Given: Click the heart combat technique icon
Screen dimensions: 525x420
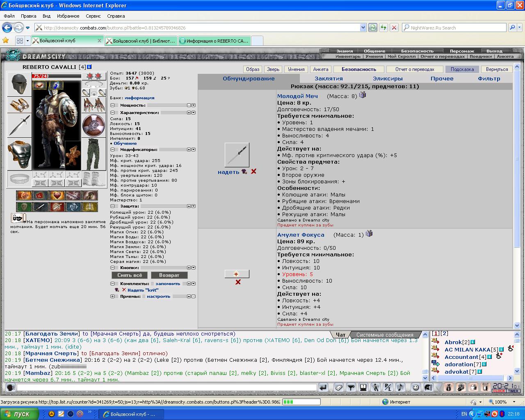Looking at the screenshot, I should pos(57,196).
